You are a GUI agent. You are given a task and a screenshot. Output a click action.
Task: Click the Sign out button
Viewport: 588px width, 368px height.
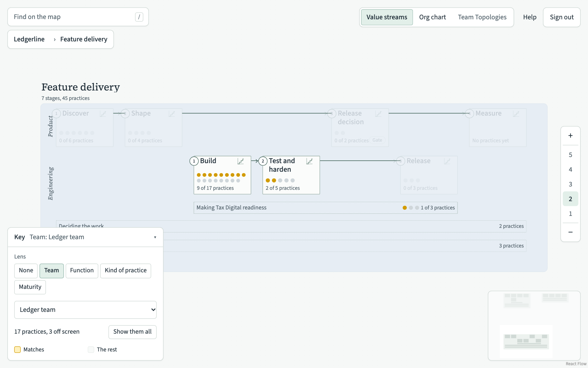tap(562, 17)
